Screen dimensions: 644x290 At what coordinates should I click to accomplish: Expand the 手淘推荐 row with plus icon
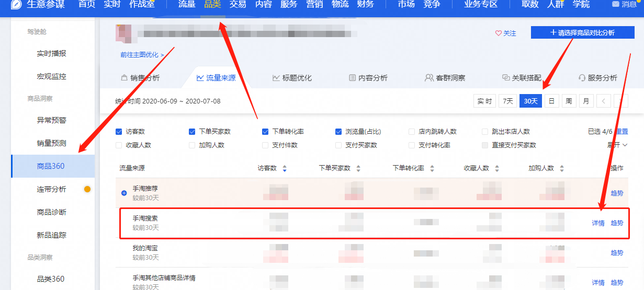[124, 193]
